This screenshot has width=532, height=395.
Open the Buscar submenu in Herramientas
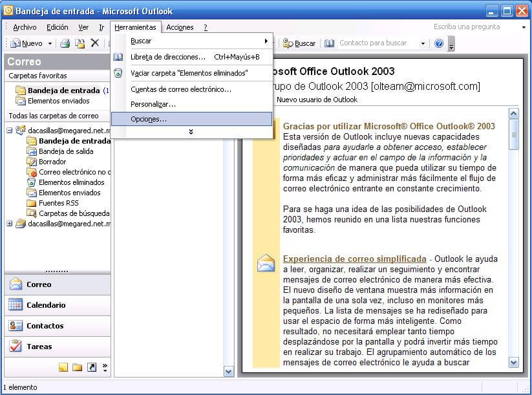[192, 41]
